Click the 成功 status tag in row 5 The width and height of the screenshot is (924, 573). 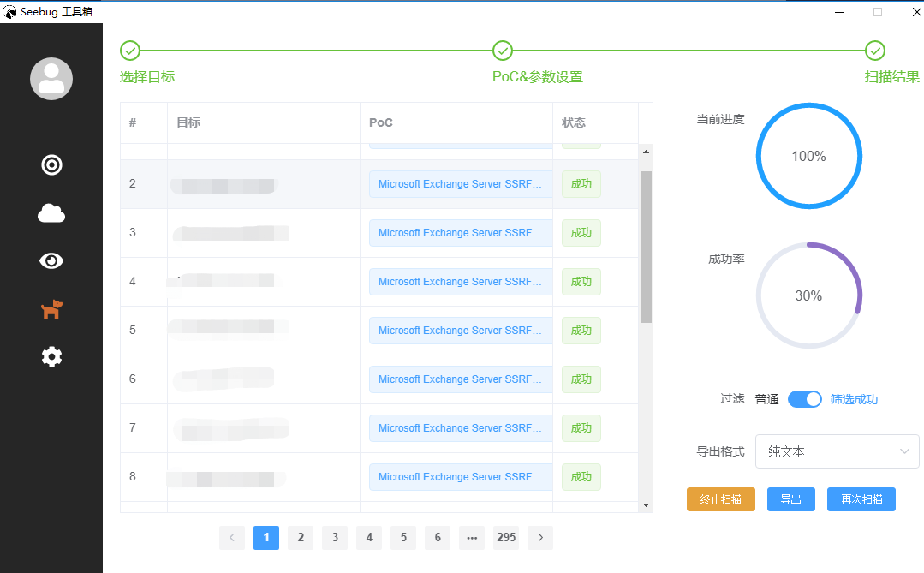tap(581, 331)
